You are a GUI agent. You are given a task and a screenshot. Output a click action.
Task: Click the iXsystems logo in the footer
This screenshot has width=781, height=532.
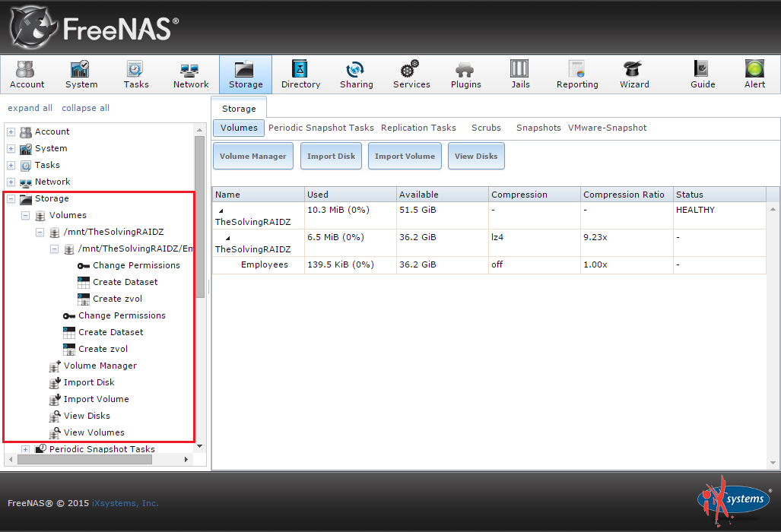734,501
